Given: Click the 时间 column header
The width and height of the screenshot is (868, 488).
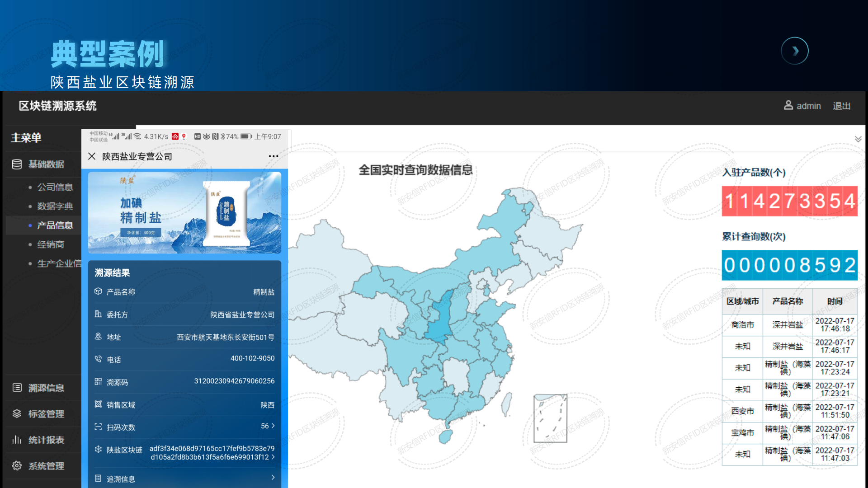Looking at the screenshot, I should pos(835,301).
